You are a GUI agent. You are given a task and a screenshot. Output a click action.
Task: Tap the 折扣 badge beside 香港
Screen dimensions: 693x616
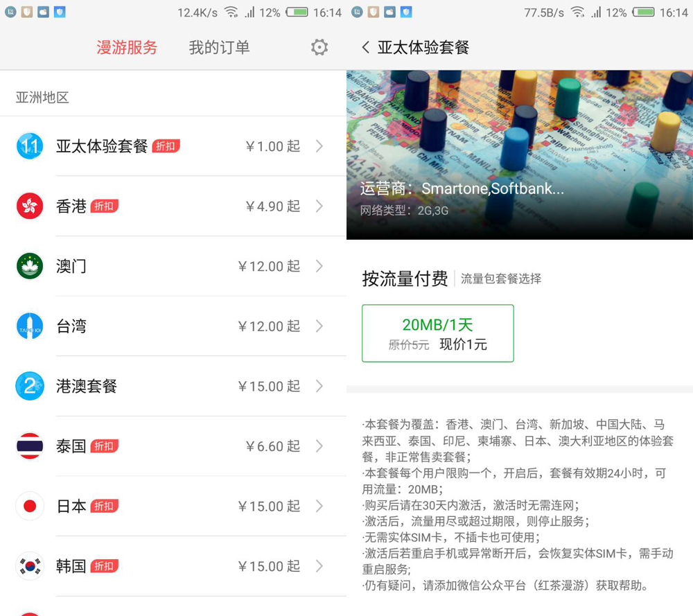(x=105, y=206)
